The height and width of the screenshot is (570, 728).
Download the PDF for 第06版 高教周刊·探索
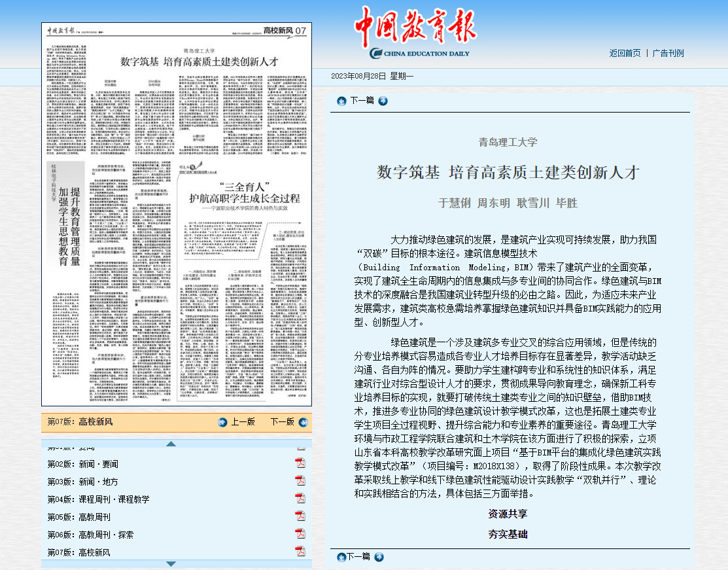point(300,535)
